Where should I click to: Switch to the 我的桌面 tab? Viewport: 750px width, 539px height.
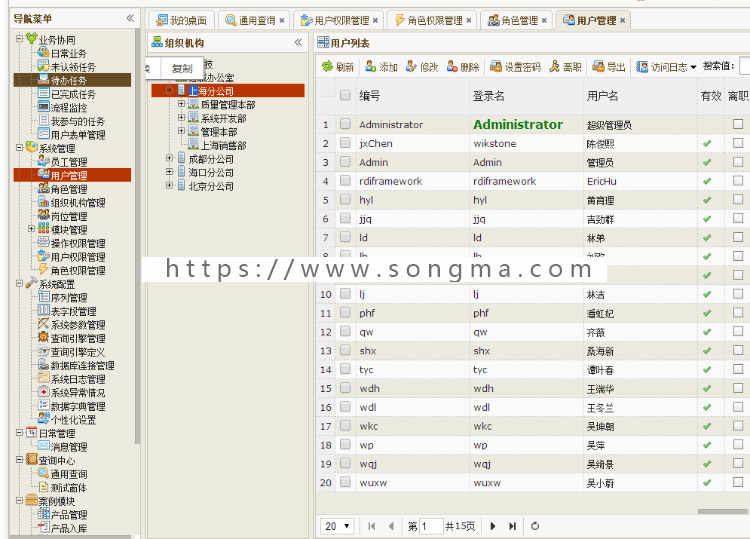(182, 21)
